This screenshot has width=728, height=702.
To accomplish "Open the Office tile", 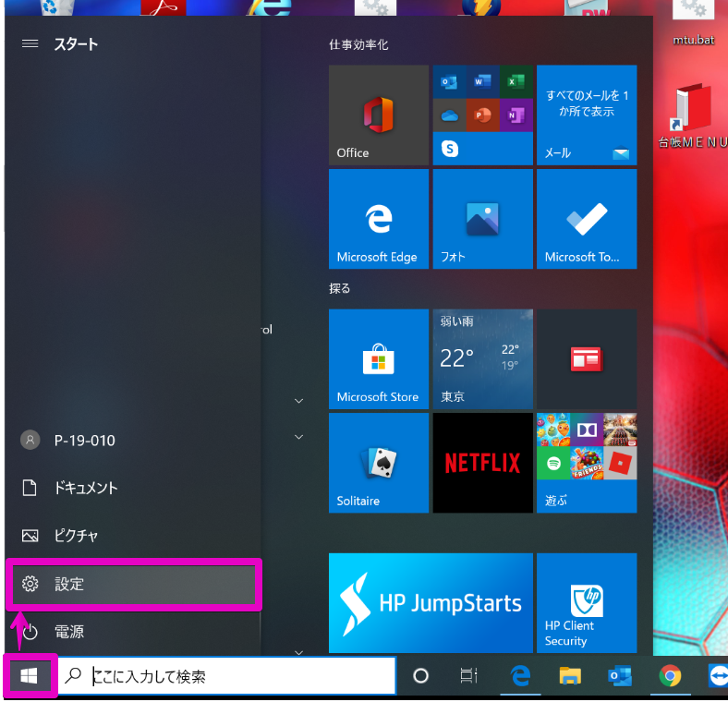I will tap(379, 115).
